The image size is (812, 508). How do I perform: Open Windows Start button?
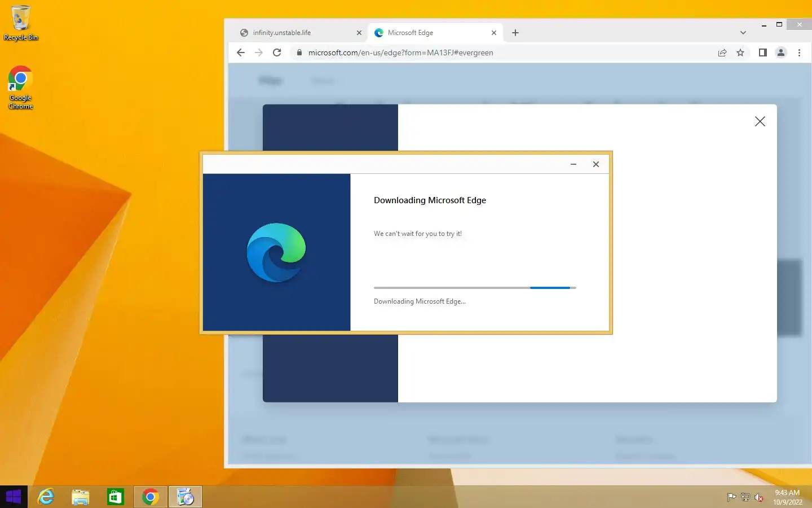pyautogui.click(x=14, y=497)
